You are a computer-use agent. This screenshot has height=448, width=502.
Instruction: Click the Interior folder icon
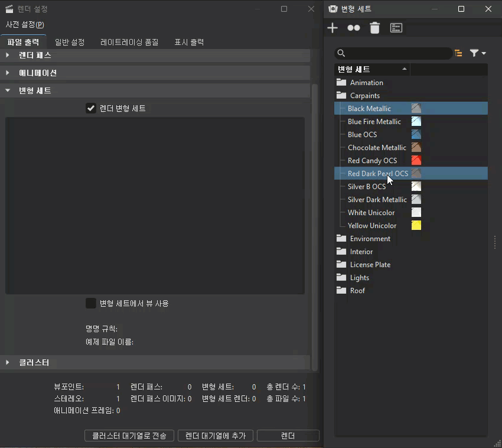click(341, 252)
